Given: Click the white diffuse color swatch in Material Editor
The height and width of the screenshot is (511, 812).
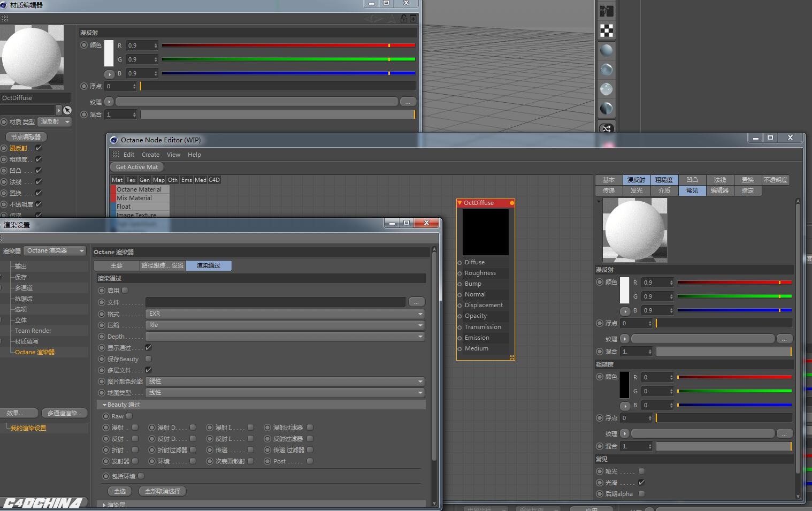Looking at the screenshot, I should [109, 54].
